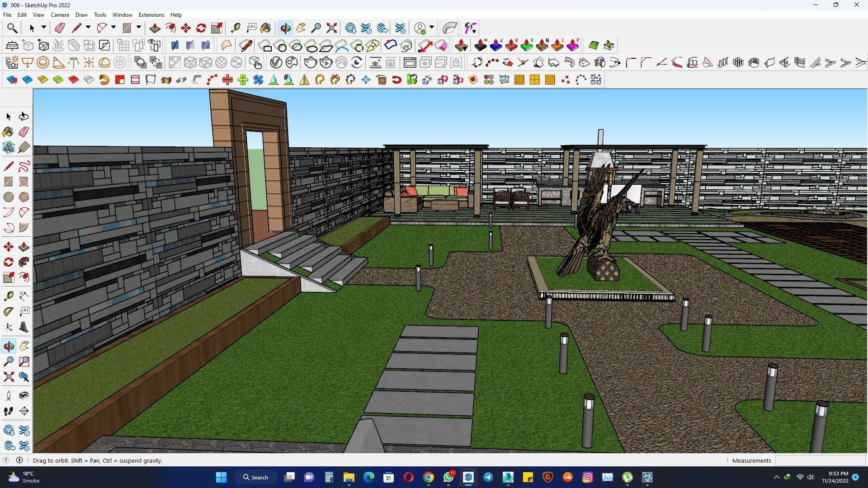
Task: Toggle the Orbit tool in top toolbar
Action: [x=285, y=28]
